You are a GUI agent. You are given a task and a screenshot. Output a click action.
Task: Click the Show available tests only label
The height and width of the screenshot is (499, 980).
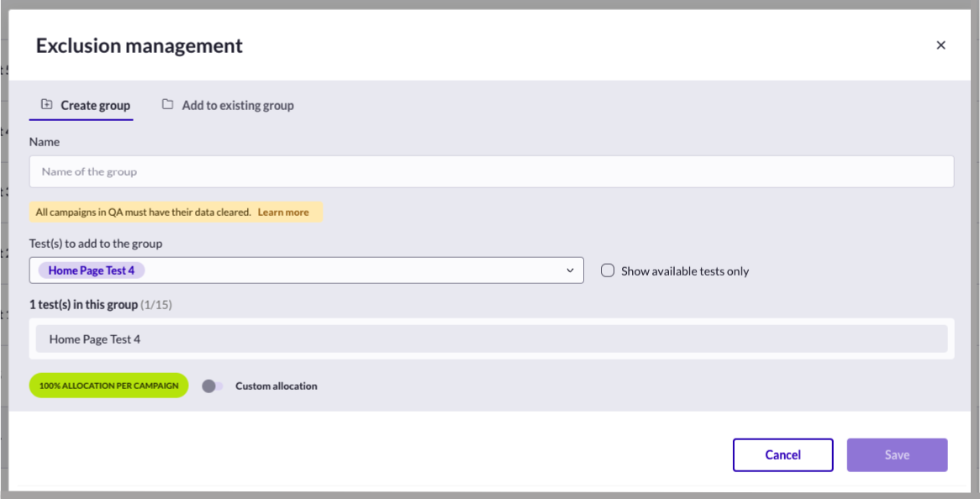point(685,271)
